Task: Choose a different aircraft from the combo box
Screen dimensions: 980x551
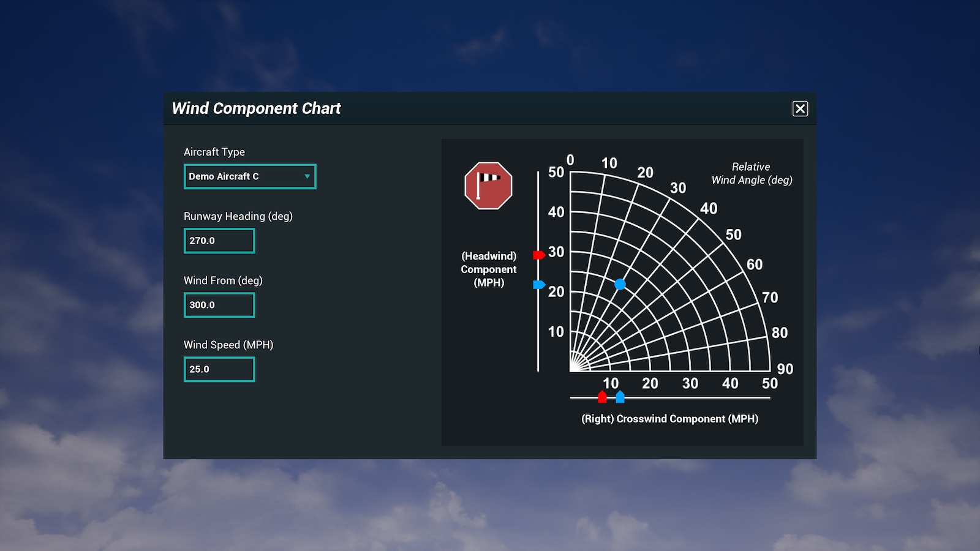Action: point(249,176)
